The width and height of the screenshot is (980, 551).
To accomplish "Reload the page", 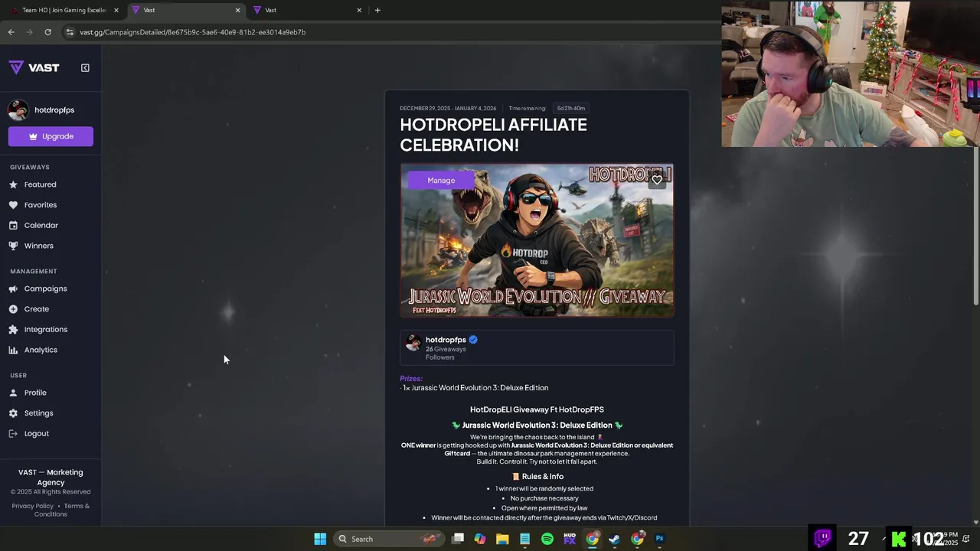I will [x=47, y=32].
